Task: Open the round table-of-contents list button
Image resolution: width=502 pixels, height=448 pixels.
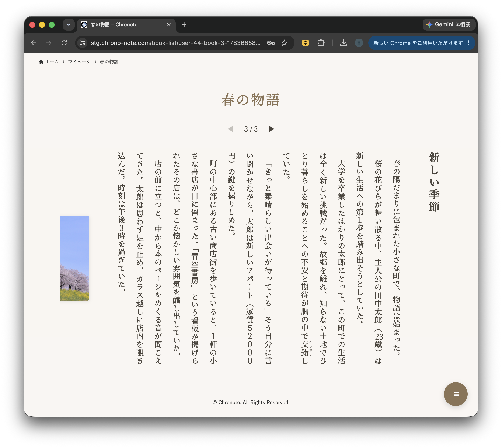Action: pos(456,394)
